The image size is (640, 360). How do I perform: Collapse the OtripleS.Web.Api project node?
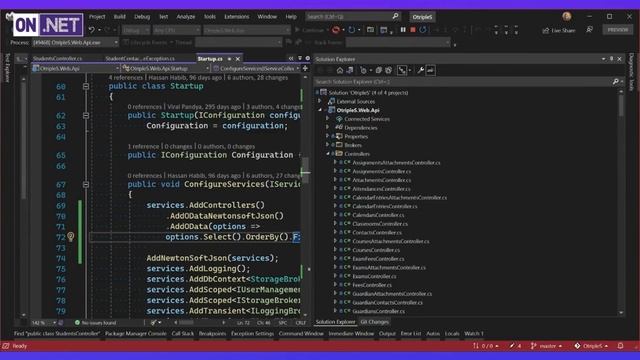pos(320,110)
